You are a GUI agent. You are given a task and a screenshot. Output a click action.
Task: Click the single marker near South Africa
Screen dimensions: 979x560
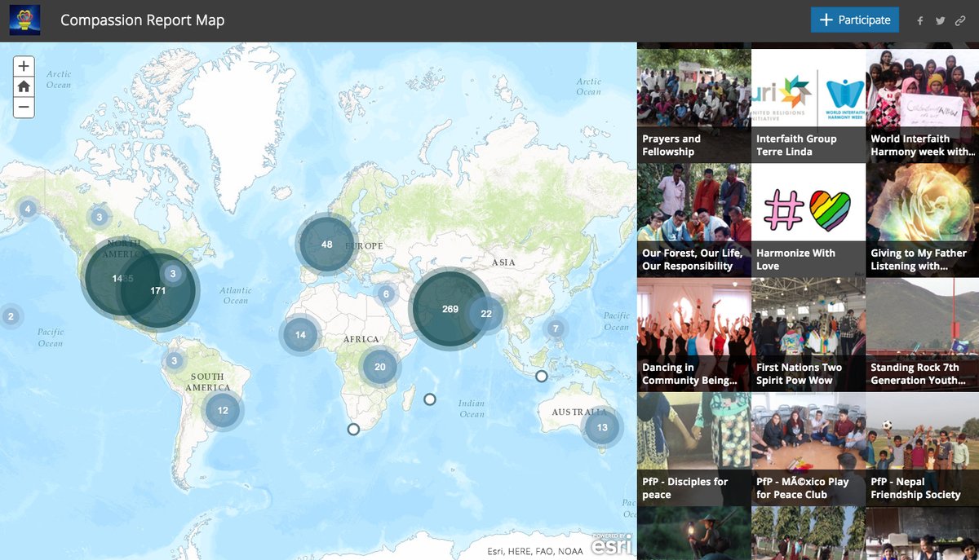pos(353,429)
